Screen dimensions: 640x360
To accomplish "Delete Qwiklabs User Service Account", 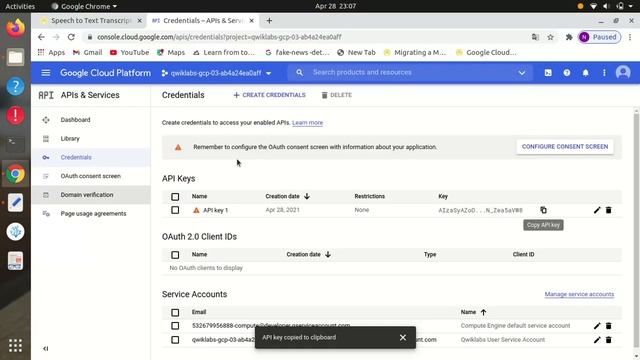I will point(608,340).
